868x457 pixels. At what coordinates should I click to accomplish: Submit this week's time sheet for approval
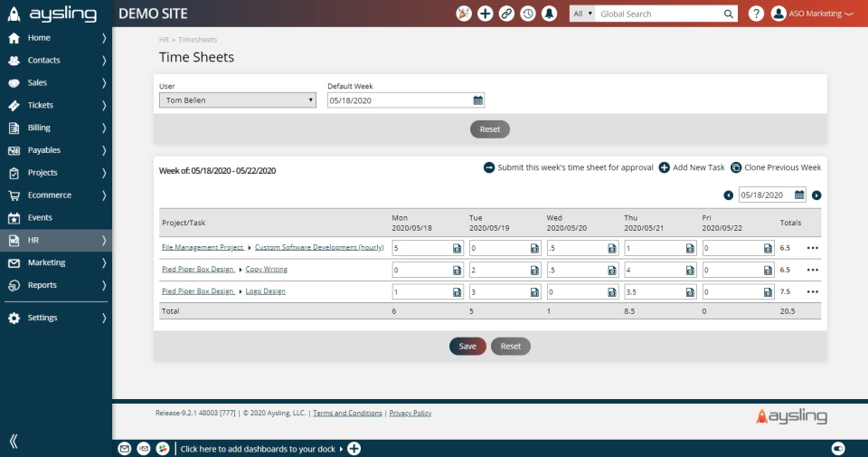(x=569, y=167)
